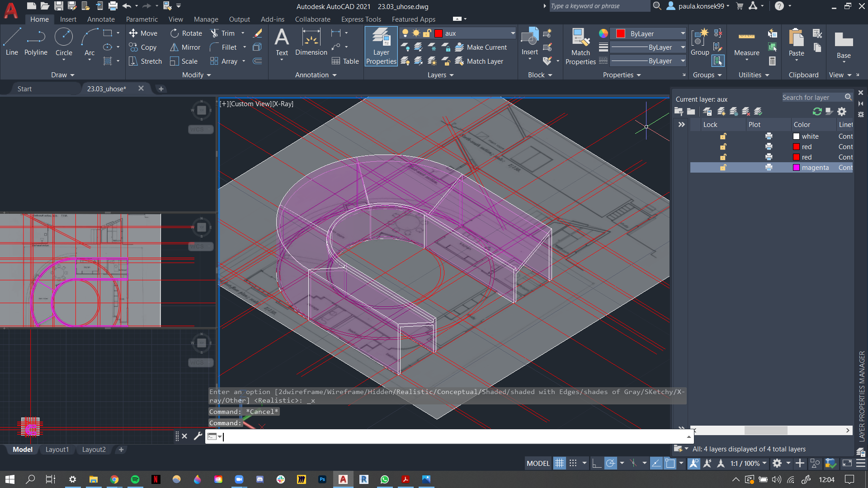Toggle snap mode in status bar
Viewport: 868px width, 488px height.
[x=573, y=463]
